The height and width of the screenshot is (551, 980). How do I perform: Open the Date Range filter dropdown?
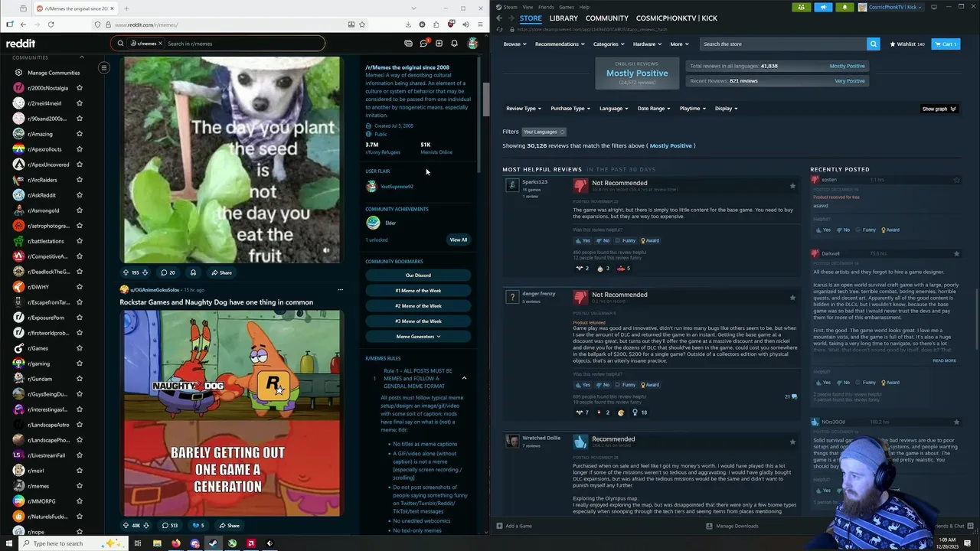(x=654, y=109)
